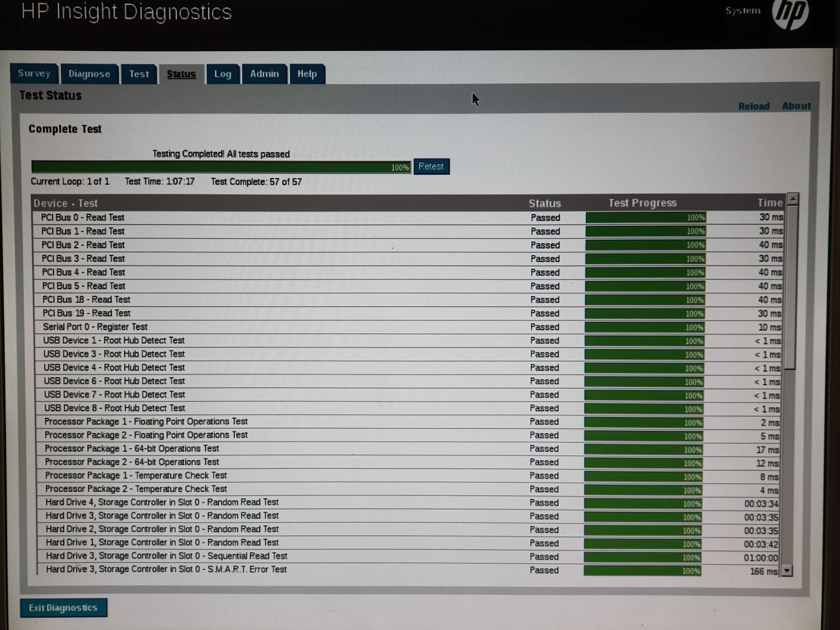Select the Status tab
The image size is (840, 630).
[181, 74]
